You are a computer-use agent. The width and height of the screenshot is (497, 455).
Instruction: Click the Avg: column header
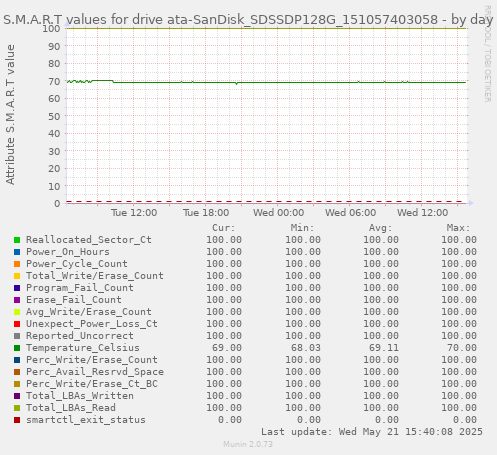point(380,228)
